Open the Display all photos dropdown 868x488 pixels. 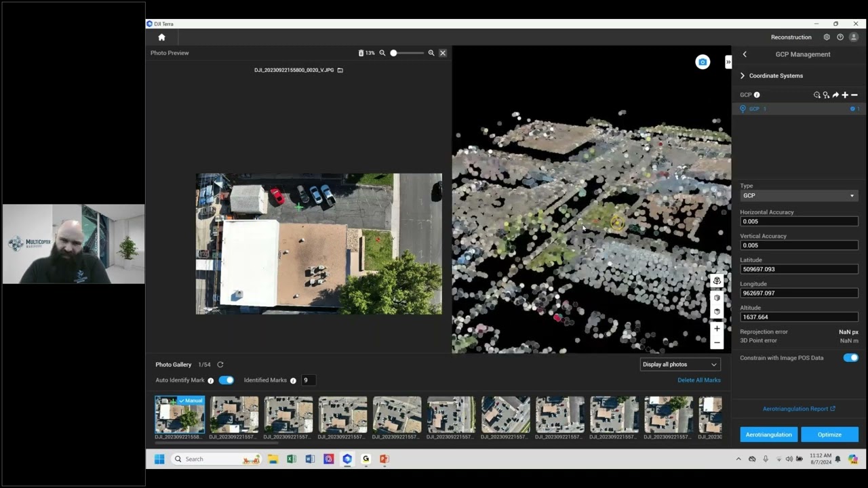[x=679, y=365]
